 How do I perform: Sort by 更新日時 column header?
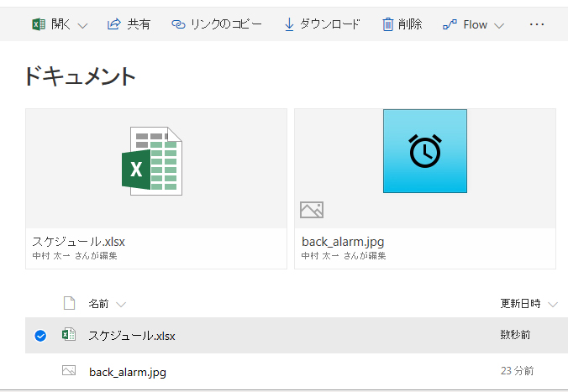click(520, 303)
